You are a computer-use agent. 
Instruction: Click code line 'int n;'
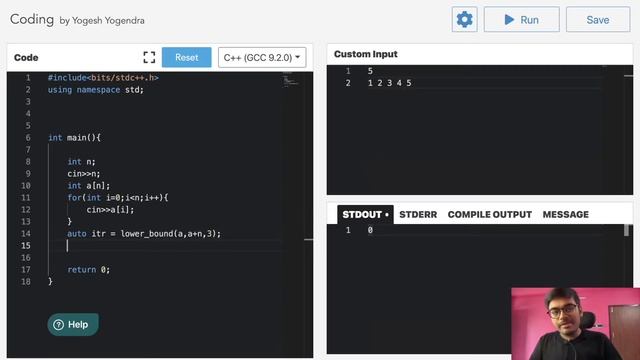81,162
